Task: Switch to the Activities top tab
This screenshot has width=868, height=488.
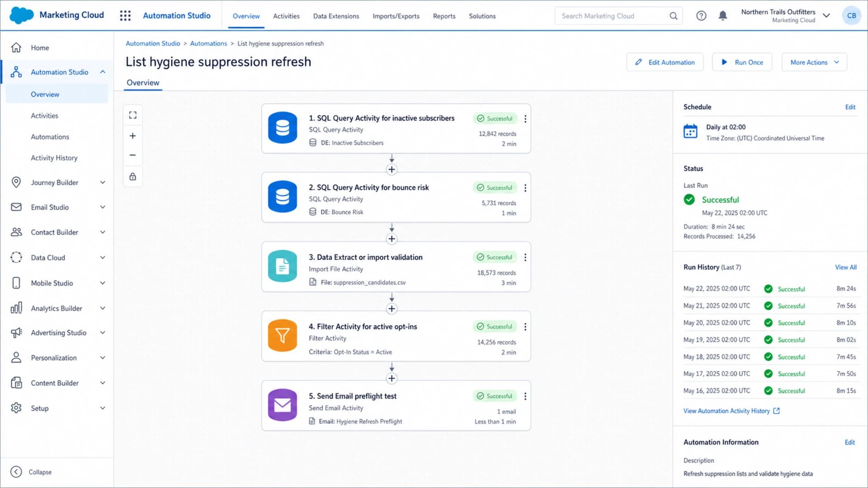Action: [286, 16]
